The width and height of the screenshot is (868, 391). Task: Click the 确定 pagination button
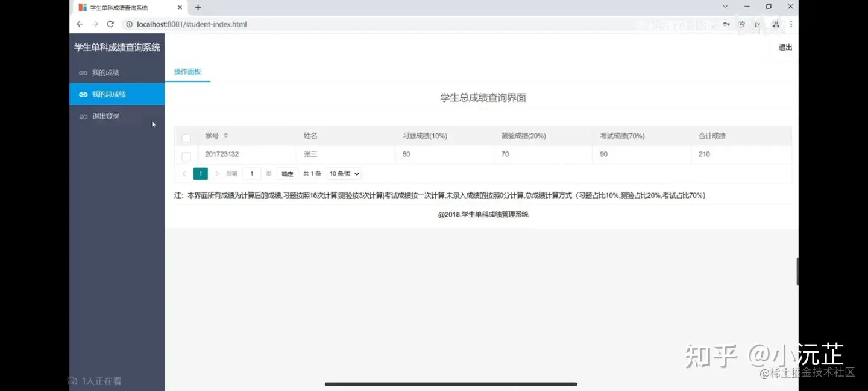pos(288,174)
